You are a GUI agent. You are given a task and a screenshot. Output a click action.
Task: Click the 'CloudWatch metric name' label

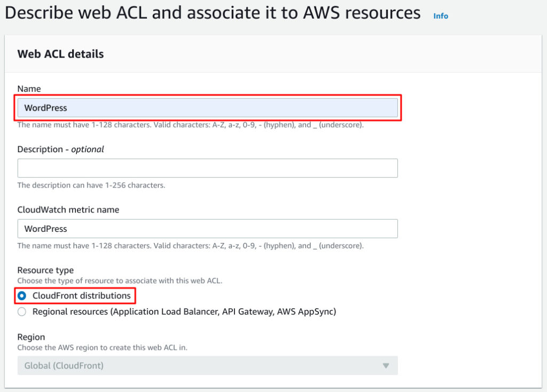tap(68, 209)
